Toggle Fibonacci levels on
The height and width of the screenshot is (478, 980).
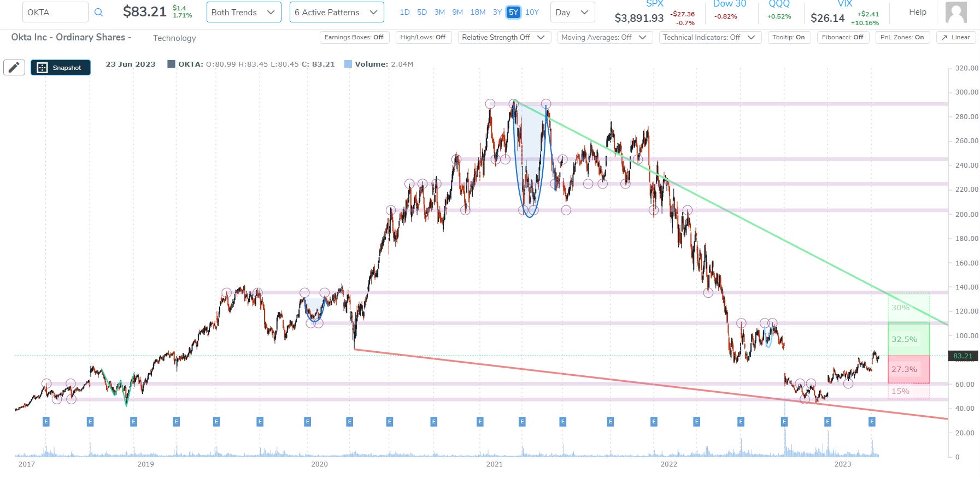point(843,37)
